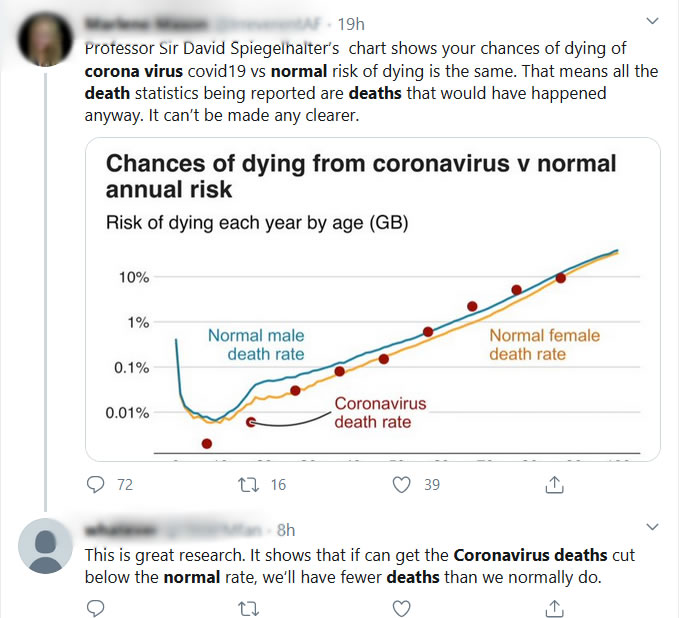Like the "This is great research" reply
Screen dimensions: 693x618
click(402, 607)
